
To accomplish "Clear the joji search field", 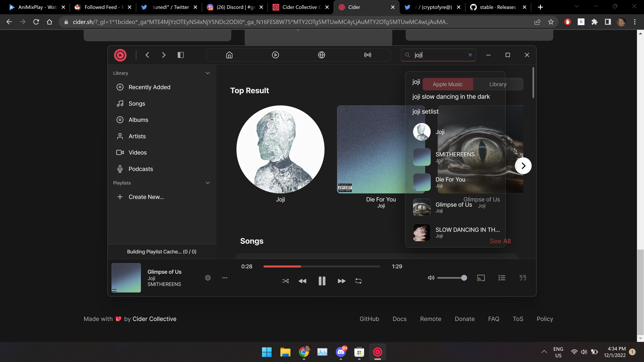I will click(x=470, y=55).
